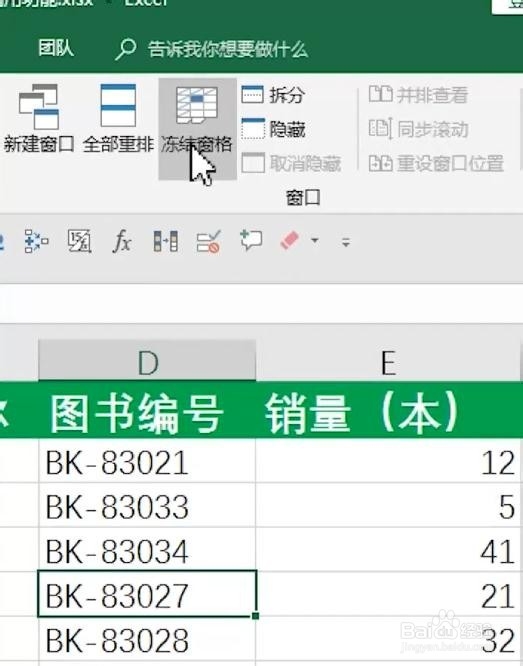Click the sales cell showing 12
This screenshot has height=666, width=523.
[388, 461]
